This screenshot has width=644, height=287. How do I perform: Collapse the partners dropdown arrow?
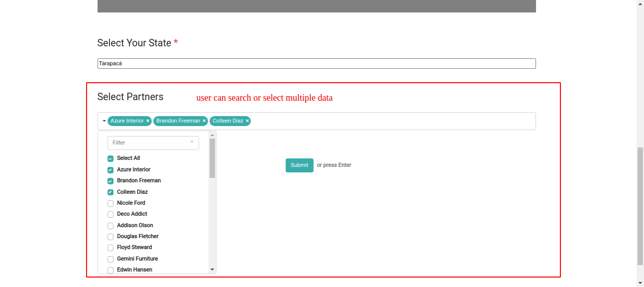[104, 121]
